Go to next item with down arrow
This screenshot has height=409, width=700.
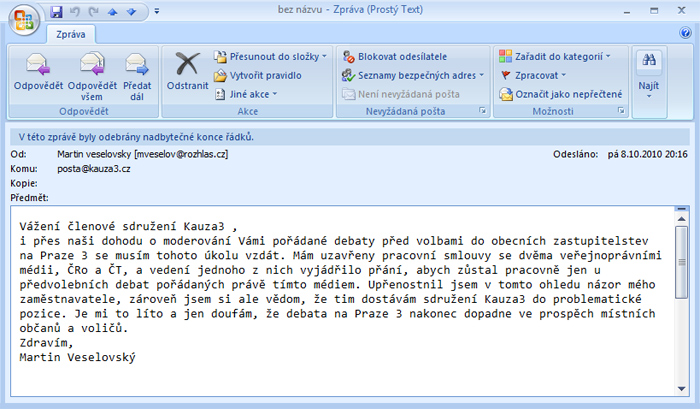coord(132,11)
